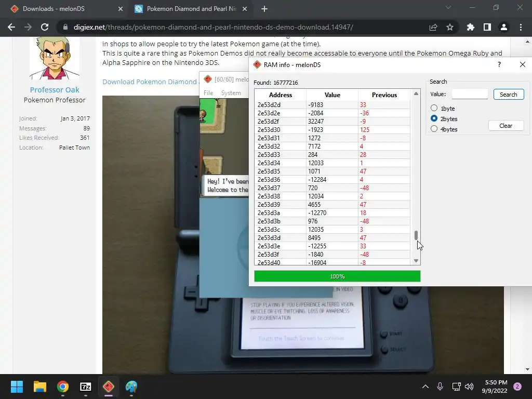Bookmark this page with the star
This screenshot has height=399, width=532.
click(x=450, y=27)
